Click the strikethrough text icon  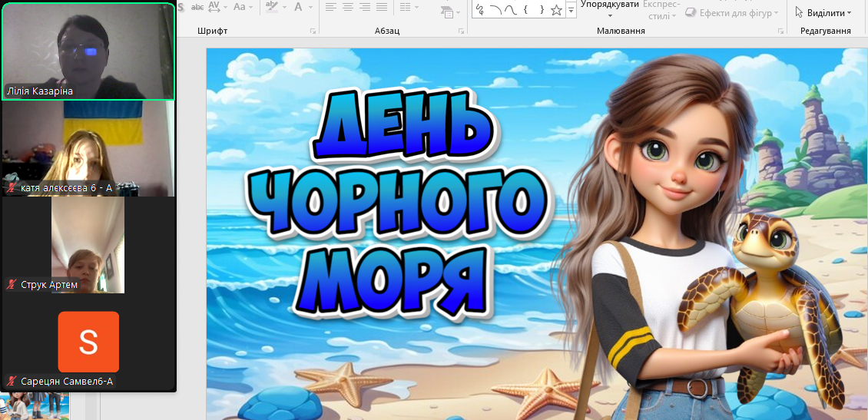point(197,7)
